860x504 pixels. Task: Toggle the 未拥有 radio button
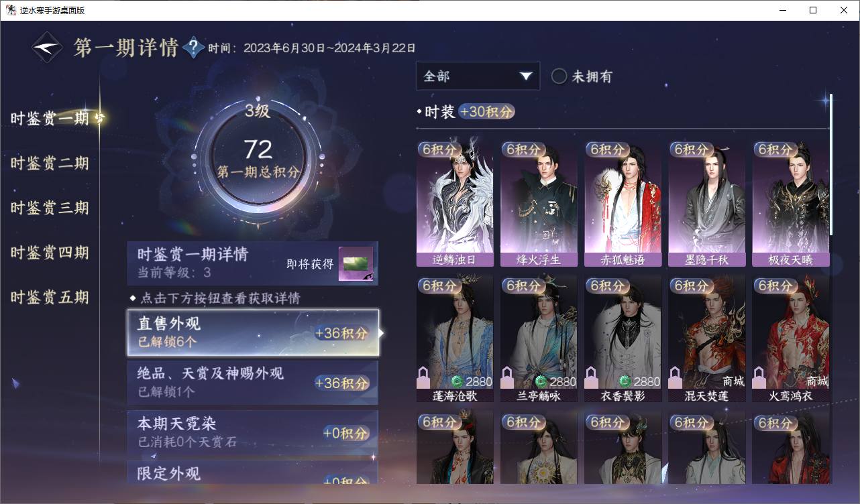559,76
